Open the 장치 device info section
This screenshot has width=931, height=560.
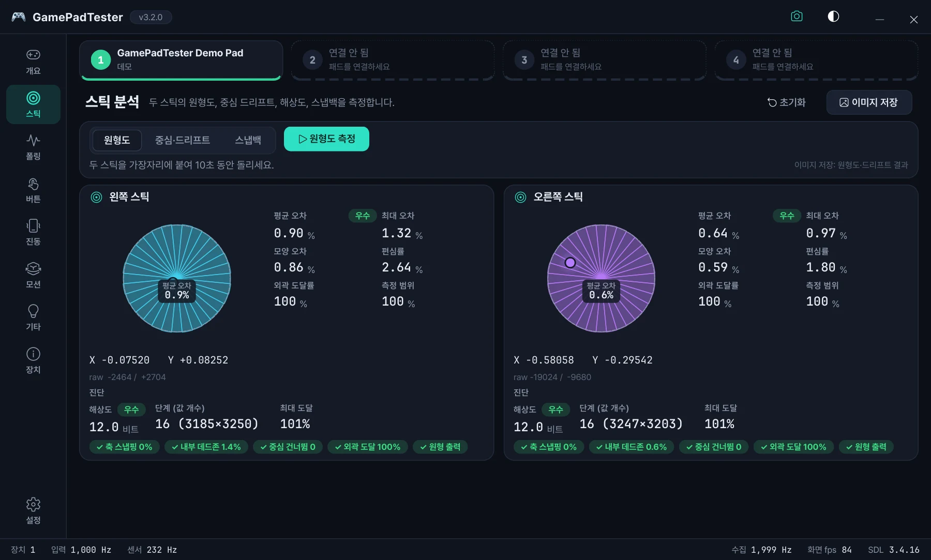coord(33,361)
